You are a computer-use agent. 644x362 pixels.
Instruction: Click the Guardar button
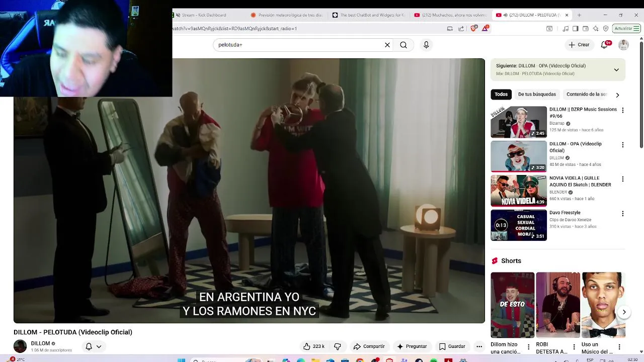(452, 346)
